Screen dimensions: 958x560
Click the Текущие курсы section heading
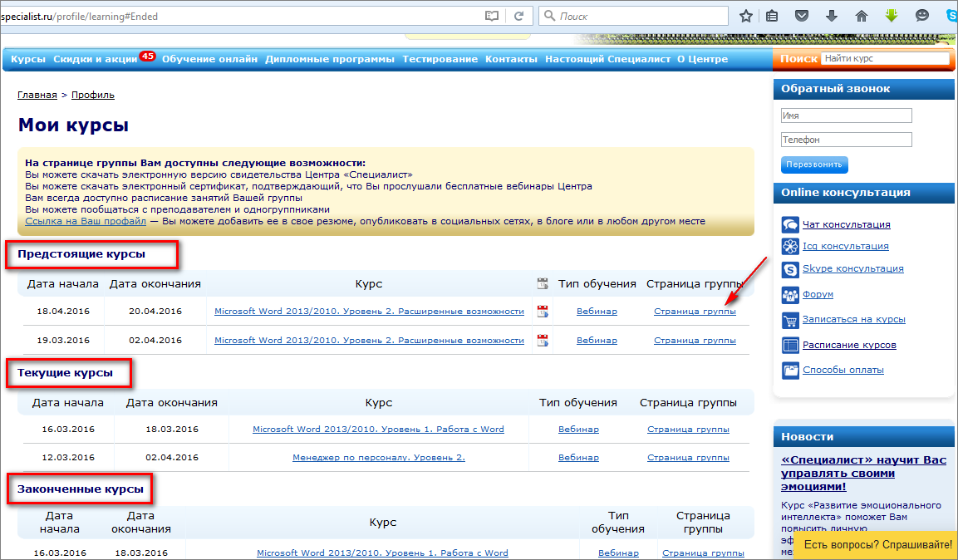(65, 372)
